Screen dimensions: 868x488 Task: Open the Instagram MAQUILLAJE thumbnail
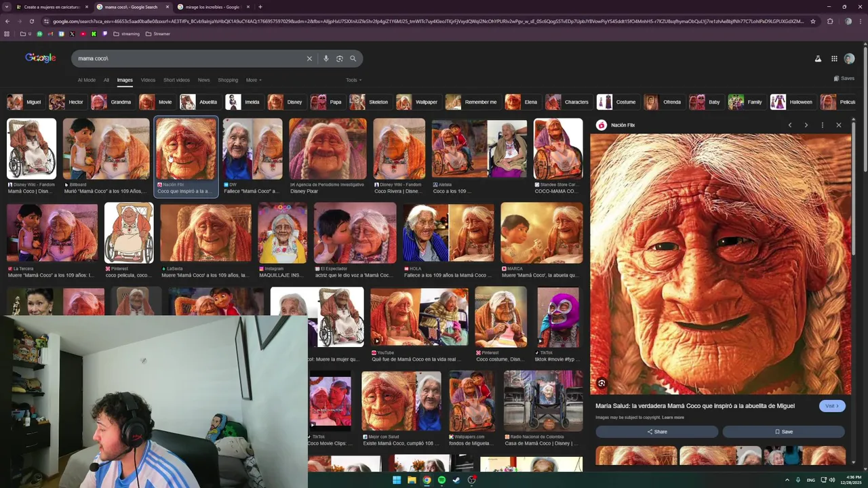click(x=282, y=233)
